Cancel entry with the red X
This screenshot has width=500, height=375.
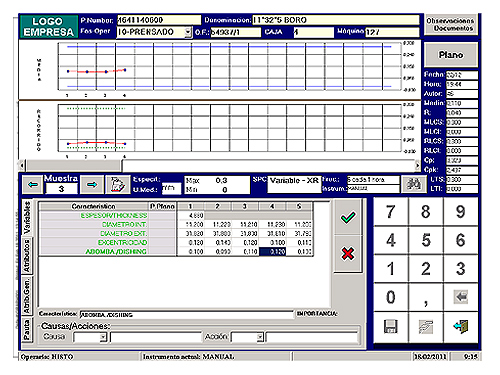(347, 254)
